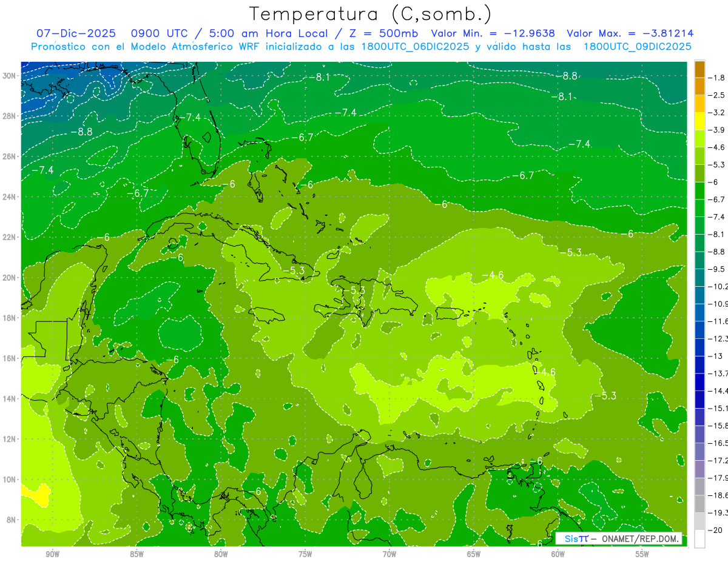Click the orange-brown top colorbar swatch above -1.8
728x562 pixels.
699,69
